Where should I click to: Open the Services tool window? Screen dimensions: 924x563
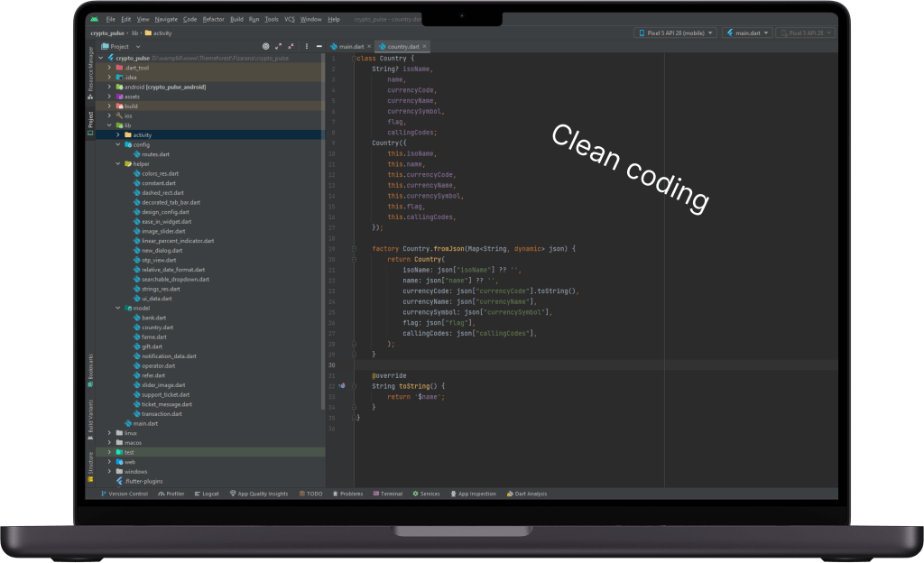[426, 494]
